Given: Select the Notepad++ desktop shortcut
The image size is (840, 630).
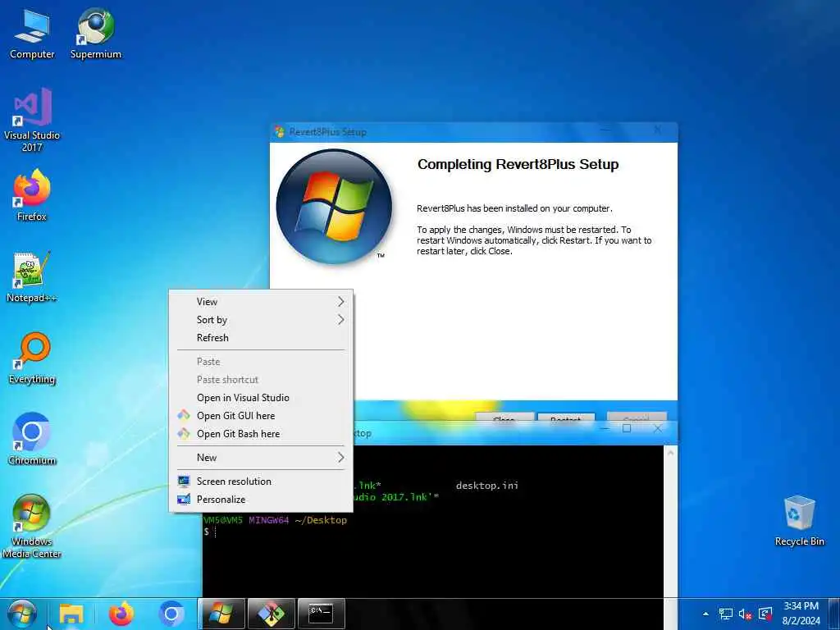Looking at the screenshot, I should click(32, 277).
